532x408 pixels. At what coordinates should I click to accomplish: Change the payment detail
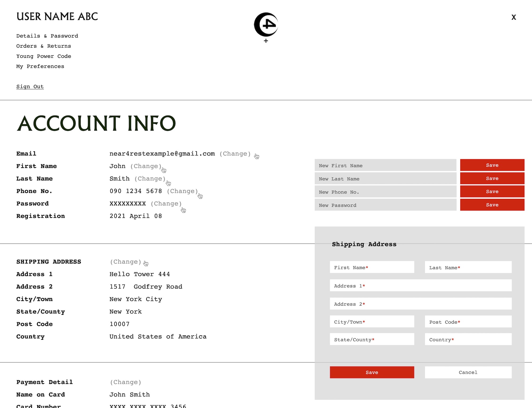(126, 382)
